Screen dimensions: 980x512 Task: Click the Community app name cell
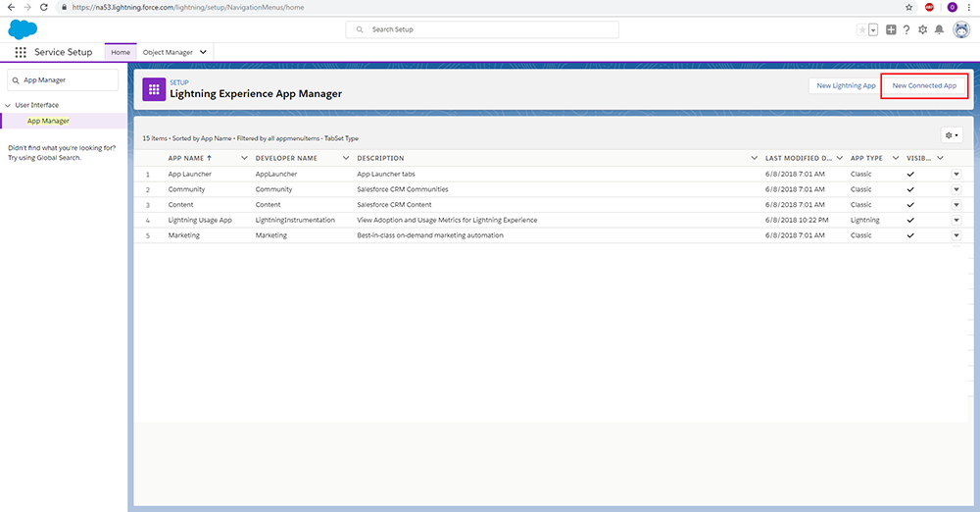186,189
